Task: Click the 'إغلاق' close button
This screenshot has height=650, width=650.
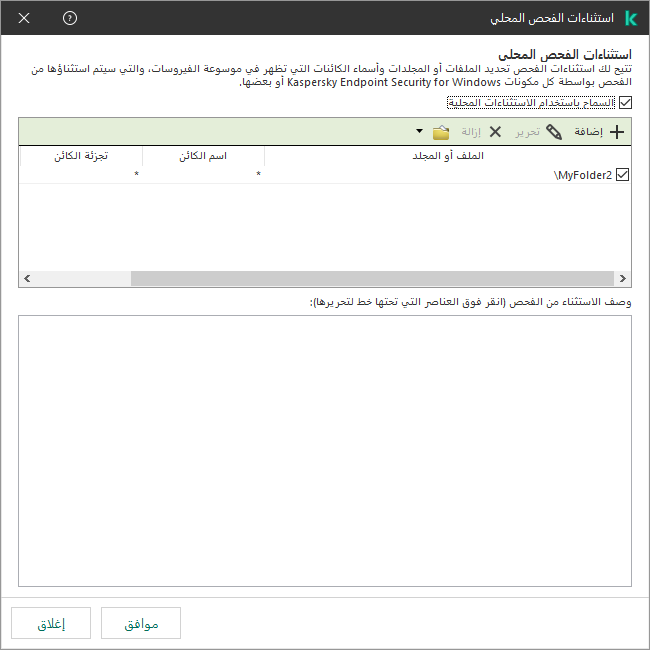Action: pyautogui.click(x=51, y=623)
